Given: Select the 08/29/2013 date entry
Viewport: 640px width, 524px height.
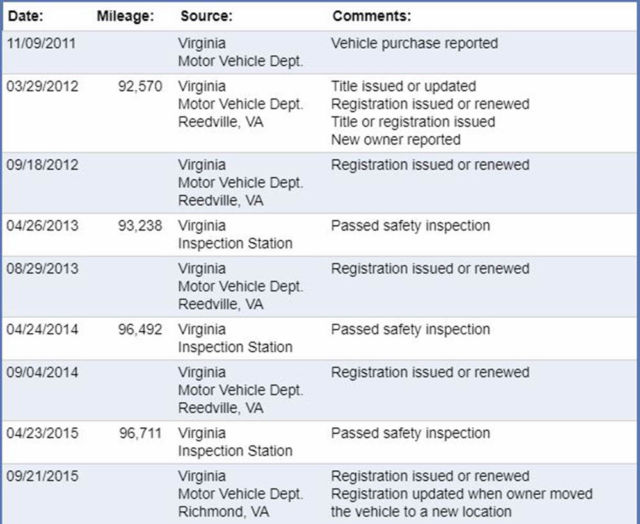Looking at the screenshot, I should point(42,269).
